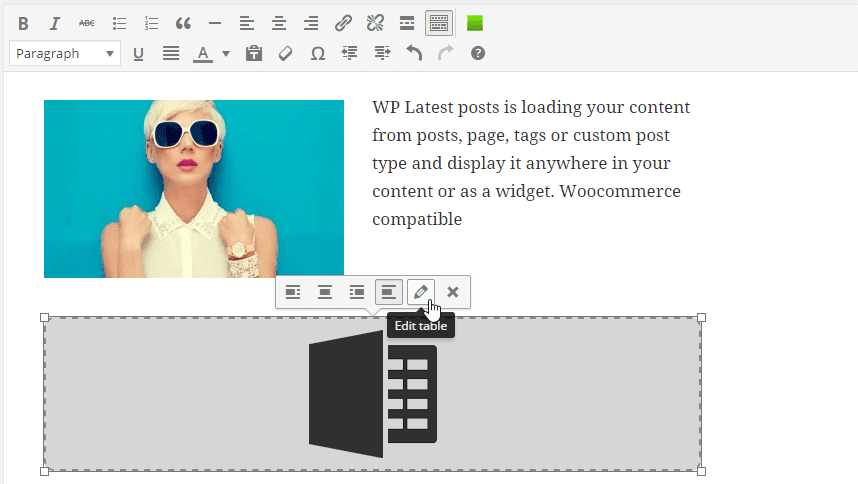
Task: Click the insert link chain icon
Action: [343, 23]
